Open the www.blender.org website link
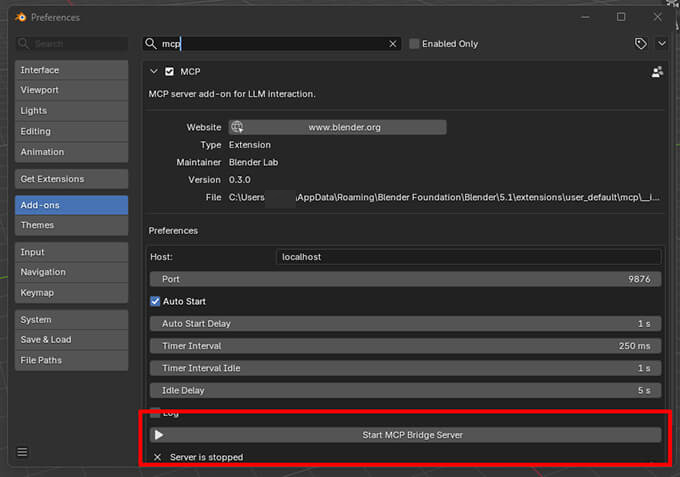 [x=343, y=127]
